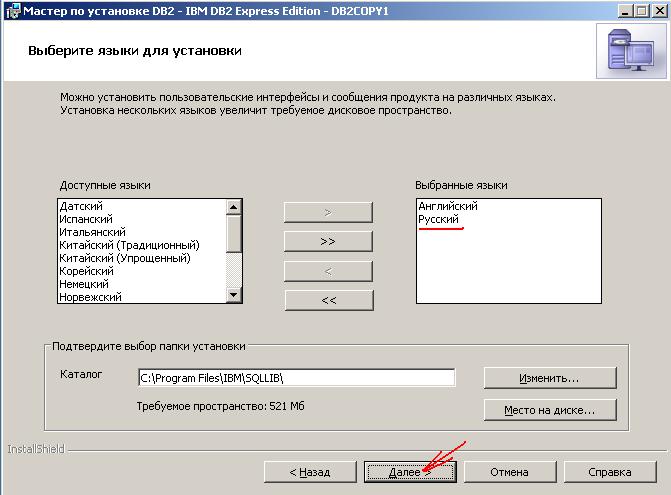Select Корейский in available languages
The image size is (671, 495).
(86, 271)
